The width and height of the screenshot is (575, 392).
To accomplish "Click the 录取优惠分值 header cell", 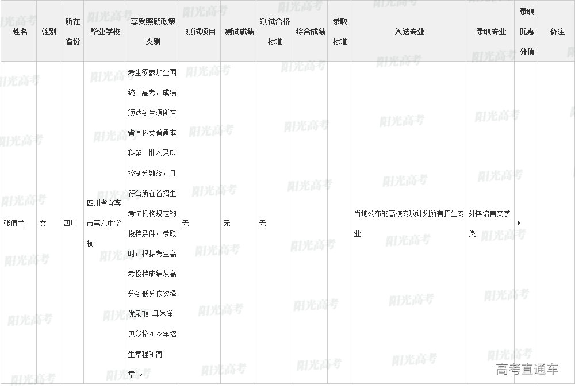I will pos(527,32).
